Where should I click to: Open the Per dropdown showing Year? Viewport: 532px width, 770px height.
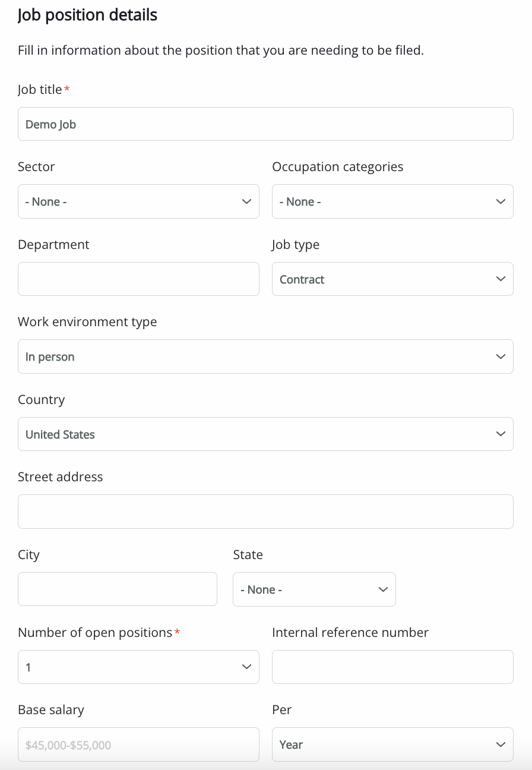tap(392, 744)
